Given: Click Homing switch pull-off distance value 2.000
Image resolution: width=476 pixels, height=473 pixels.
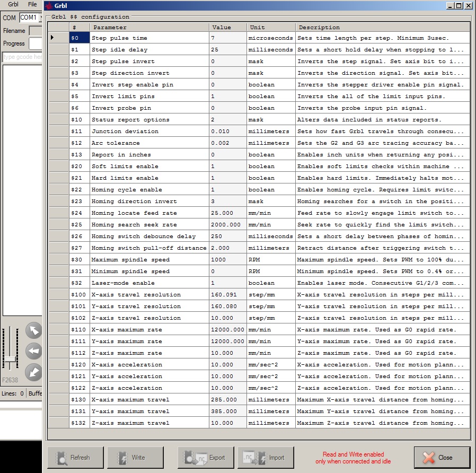Looking at the screenshot, I should tap(228, 248).
